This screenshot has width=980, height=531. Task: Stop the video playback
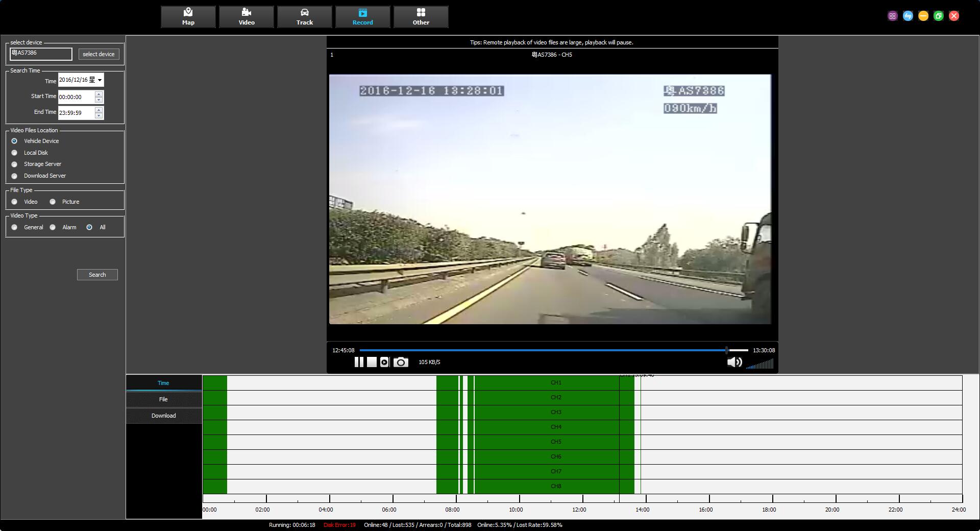pos(372,362)
